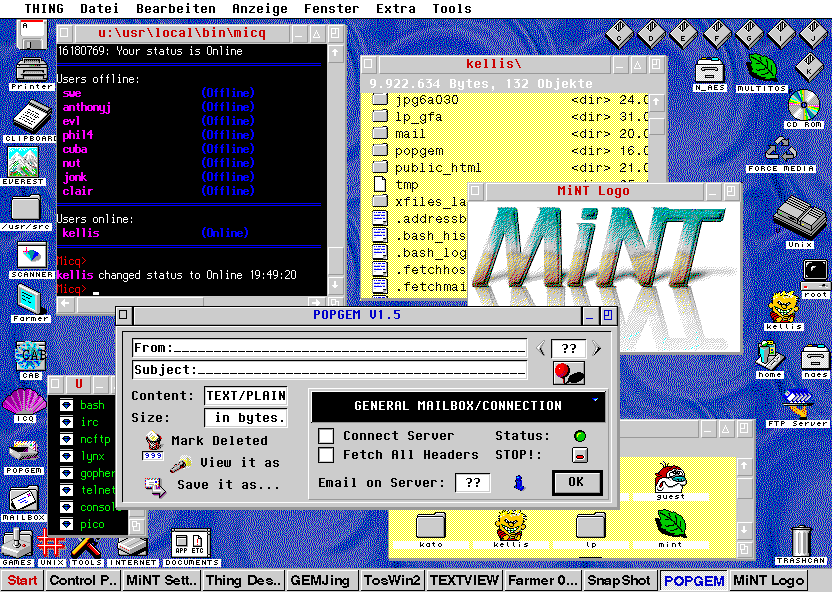Click the Save it as icon
Viewport: 832px width, 592px height.
pos(155,486)
